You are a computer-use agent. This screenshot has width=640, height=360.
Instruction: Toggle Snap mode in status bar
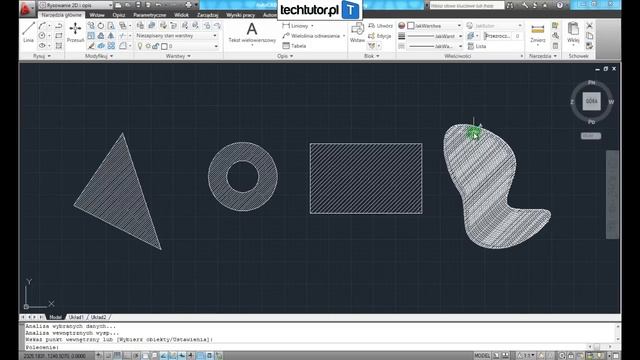click(x=109, y=356)
